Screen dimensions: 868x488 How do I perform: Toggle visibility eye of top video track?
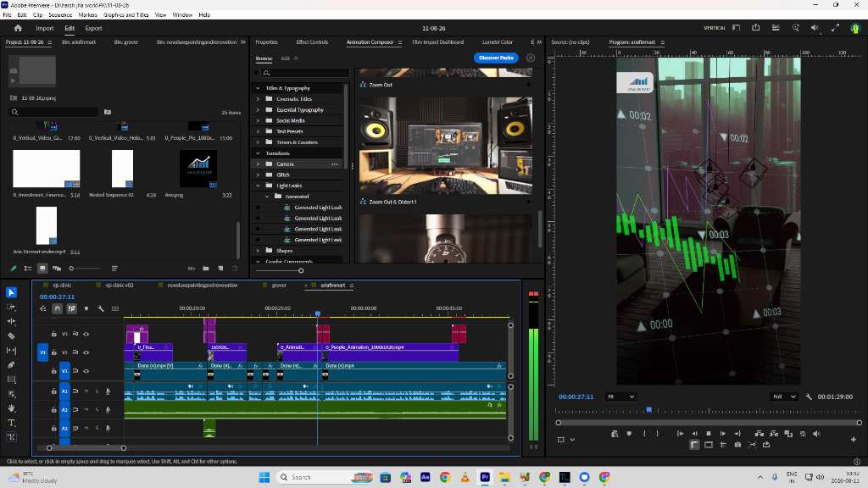[x=86, y=334]
